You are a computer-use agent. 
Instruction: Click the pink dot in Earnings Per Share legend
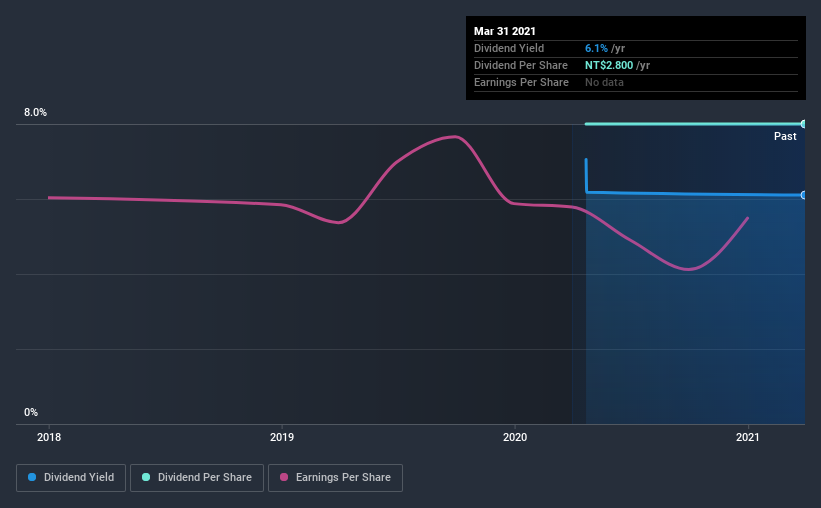coord(284,478)
